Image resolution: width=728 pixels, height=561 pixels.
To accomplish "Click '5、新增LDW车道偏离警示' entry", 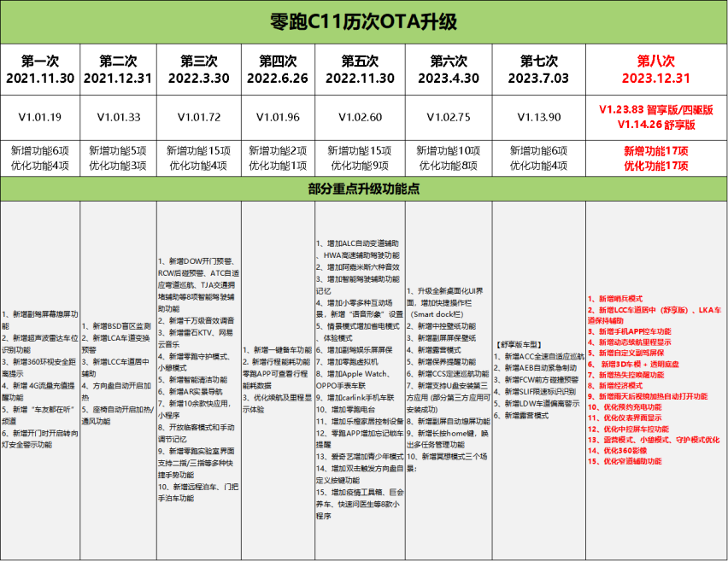I will pyautogui.click(x=537, y=403).
